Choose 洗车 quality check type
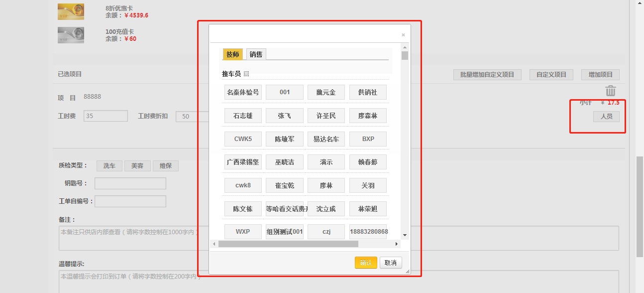The width and height of the screenshot is (644, 293). coord(109,166)
